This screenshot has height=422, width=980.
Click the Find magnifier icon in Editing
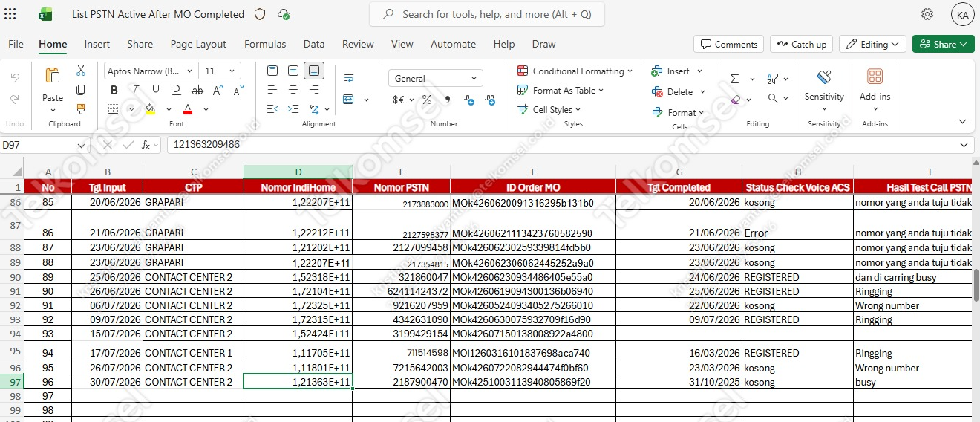click(x=773, y=98)
